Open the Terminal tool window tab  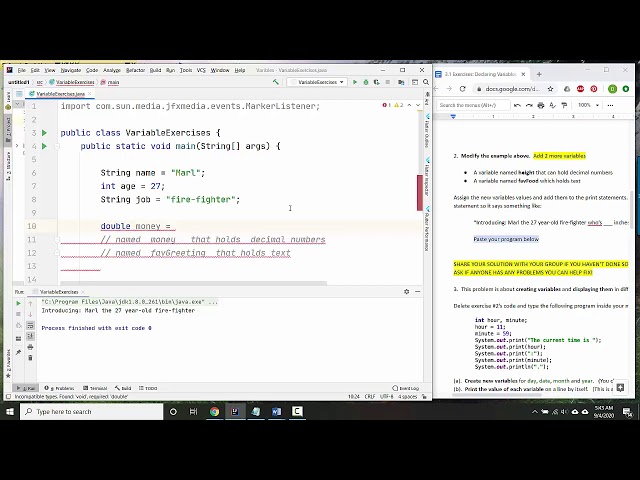coord(95,388)
